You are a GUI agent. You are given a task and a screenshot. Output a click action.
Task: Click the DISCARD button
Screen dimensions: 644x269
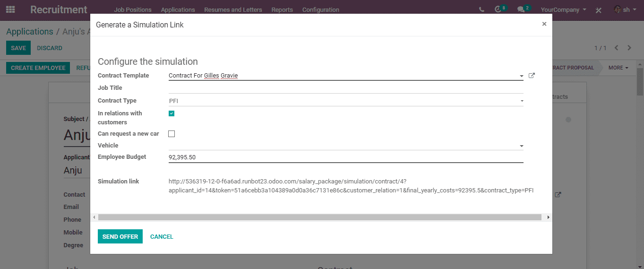click(x=50, y=48)
